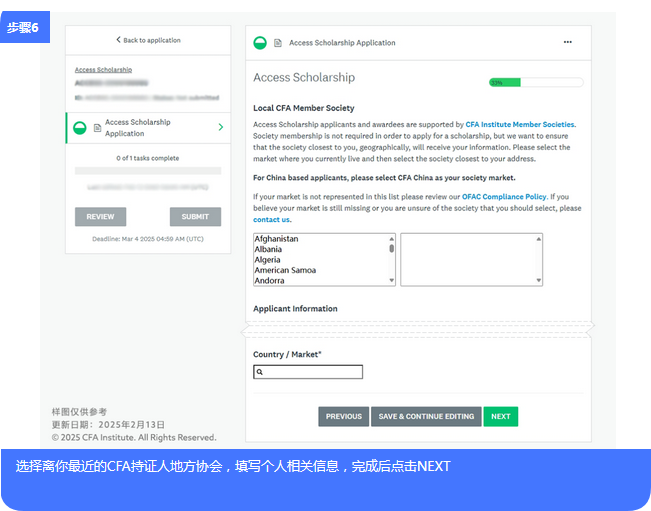The height and width of the screenshot is (511, 651).
Task: Focus the Country / Market search field
Action: pyautogui.click(x=308, y=372)
